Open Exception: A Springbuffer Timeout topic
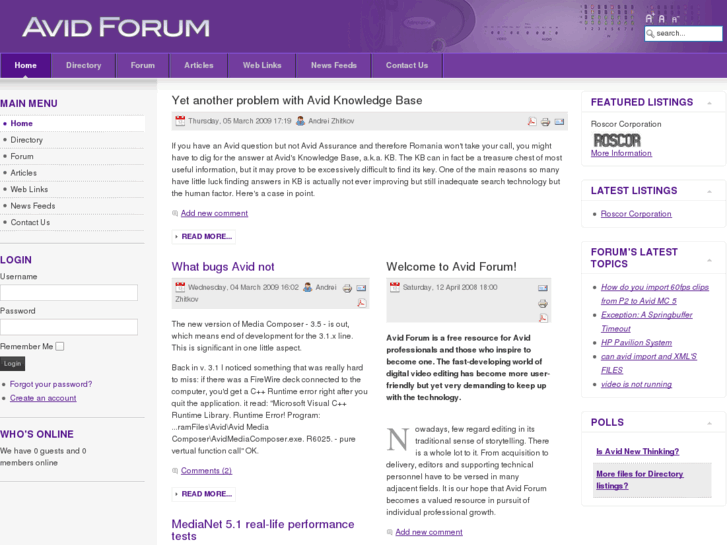The height and width of the screenshot is (545, 727). tap(647, 322)
